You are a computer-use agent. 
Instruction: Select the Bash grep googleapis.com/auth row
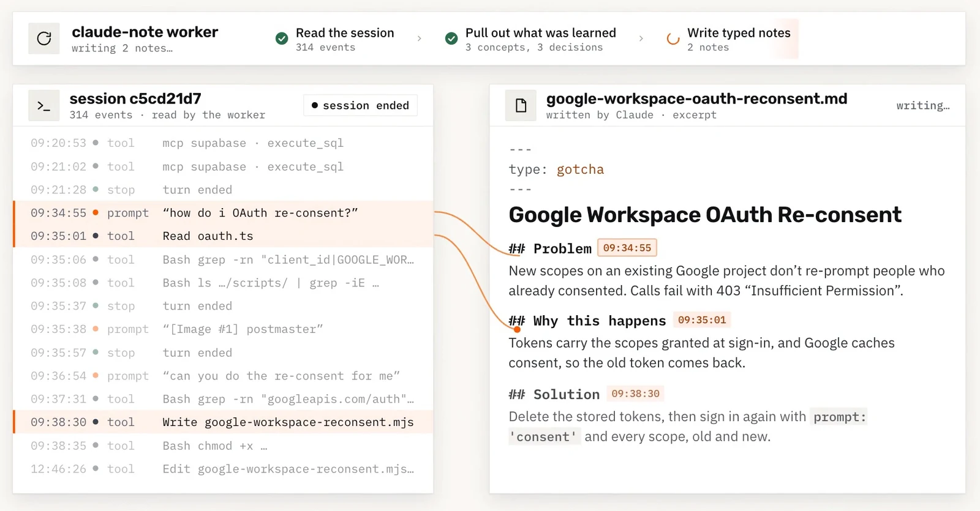[223, 399]
